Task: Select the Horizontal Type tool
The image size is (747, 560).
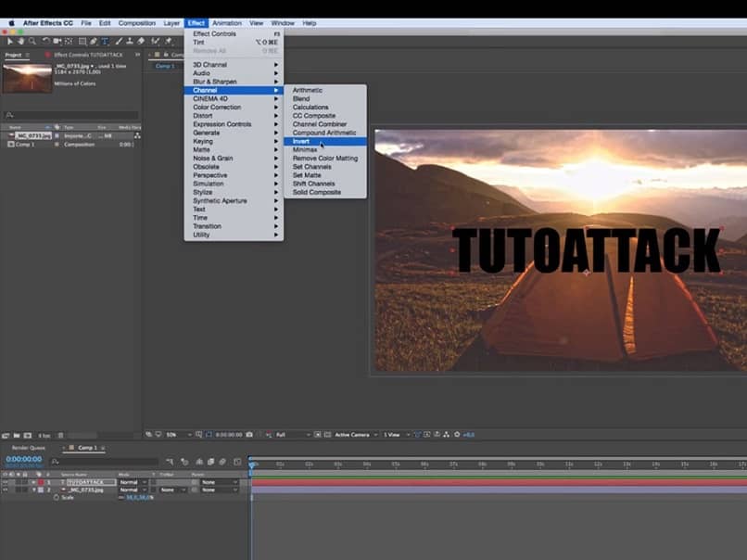Action: 105,41
